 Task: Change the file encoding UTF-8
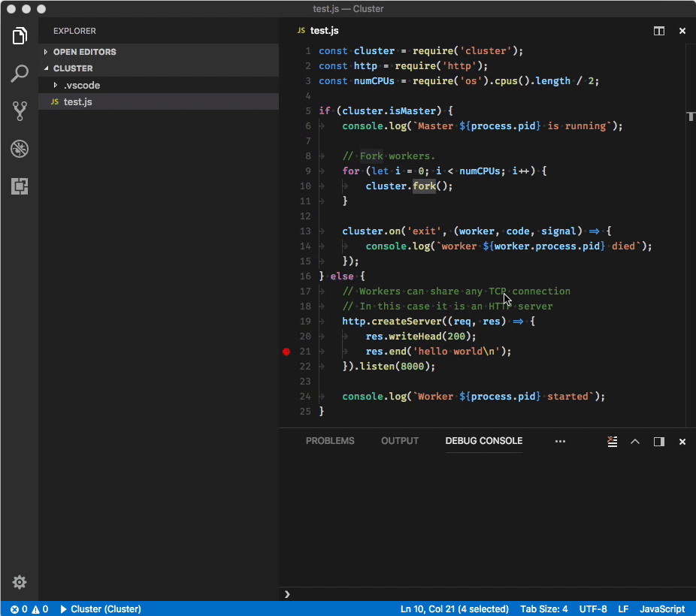(x=593, y=608)
